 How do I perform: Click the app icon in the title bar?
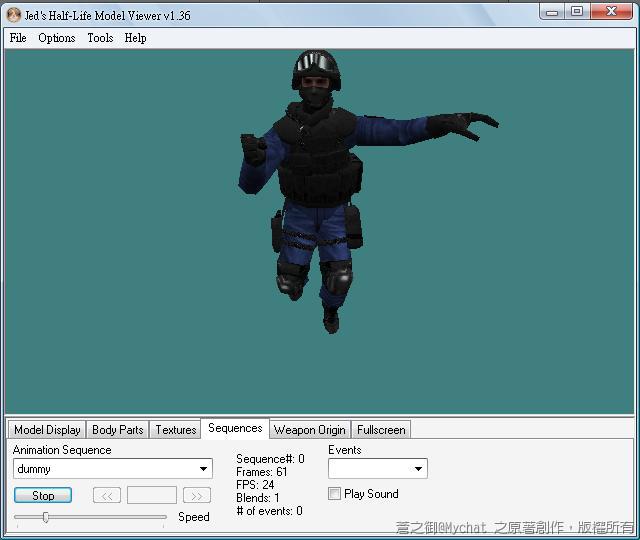tap(14, 15)
